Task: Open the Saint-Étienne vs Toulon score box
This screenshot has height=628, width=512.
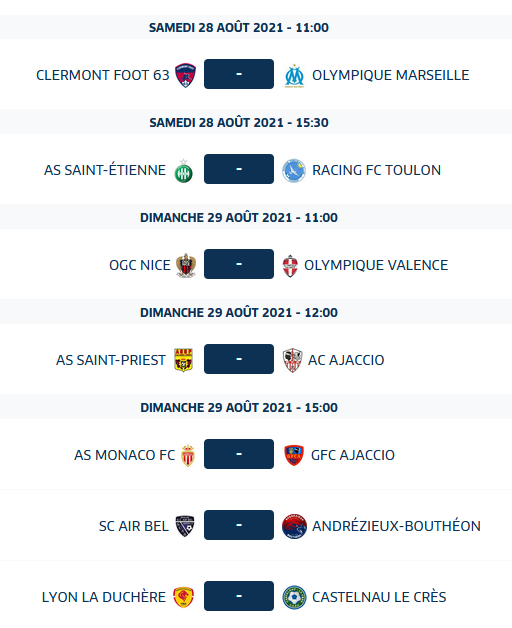Action: click(239, 169)
